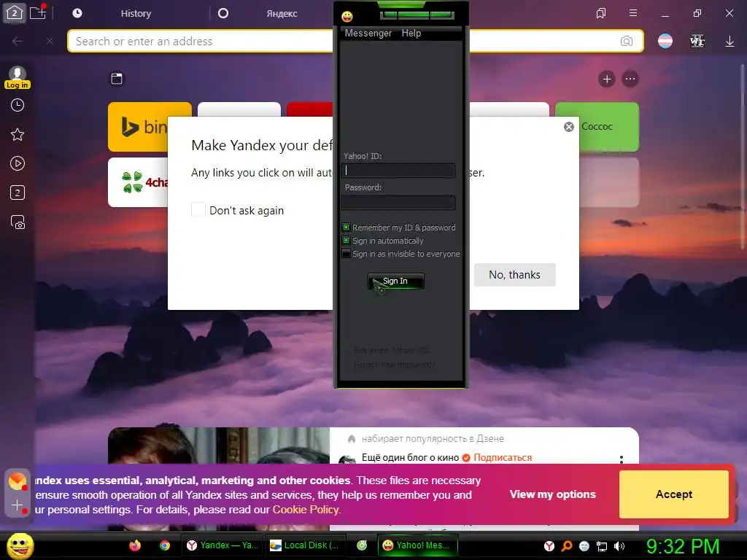Image resolution: width=747 pixels, height=560 pixels.
Task: Open image search camera icon in address bar
Action: 627,42
